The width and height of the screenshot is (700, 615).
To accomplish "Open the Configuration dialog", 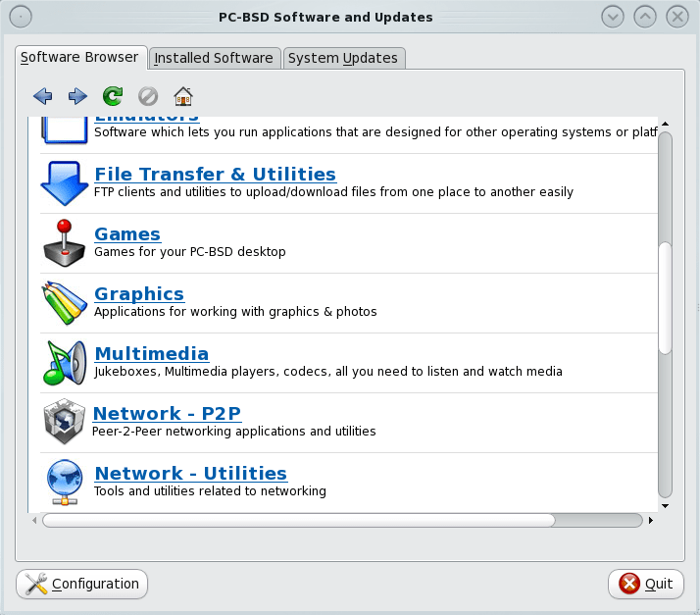I will [x=82, y=584].
